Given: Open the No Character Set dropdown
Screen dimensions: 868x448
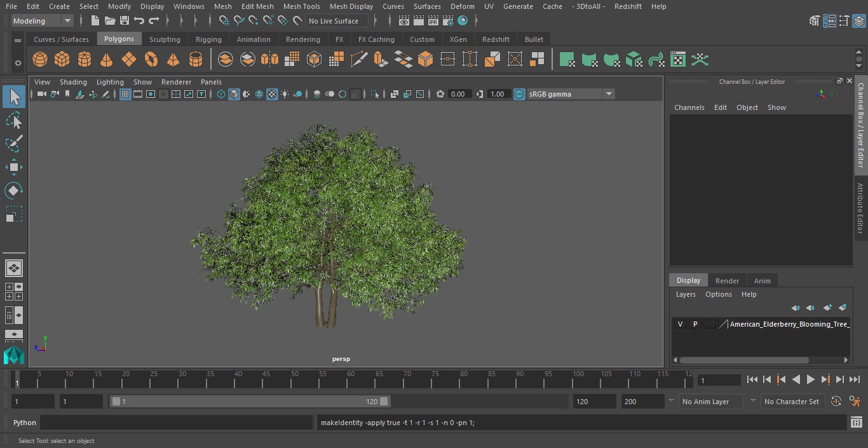Looking at the screenshot, I should pyautogui.click(x=791, y=402).
